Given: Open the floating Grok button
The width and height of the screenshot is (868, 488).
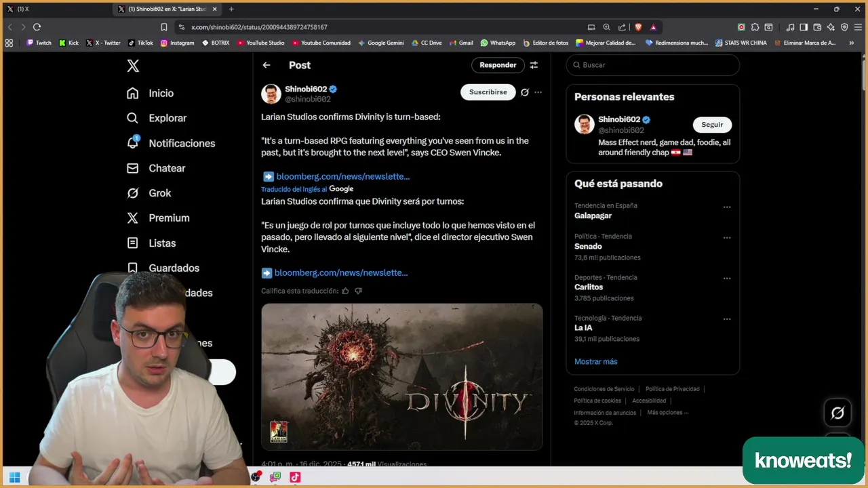Looking at the screenshot, I should [x=837, y=413].
